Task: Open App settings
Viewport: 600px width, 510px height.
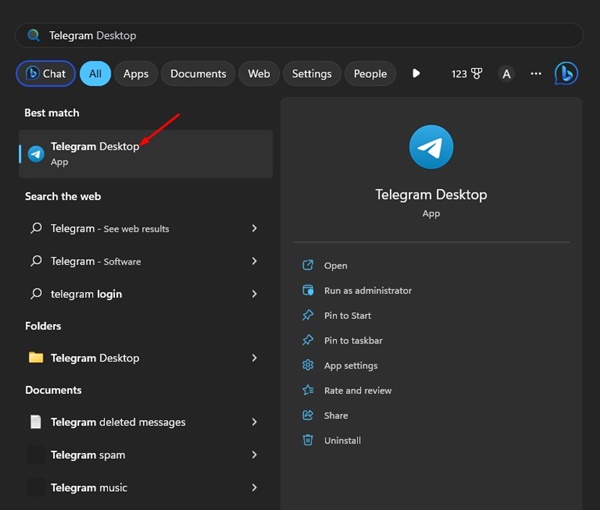Action: [x=351, y=366]
